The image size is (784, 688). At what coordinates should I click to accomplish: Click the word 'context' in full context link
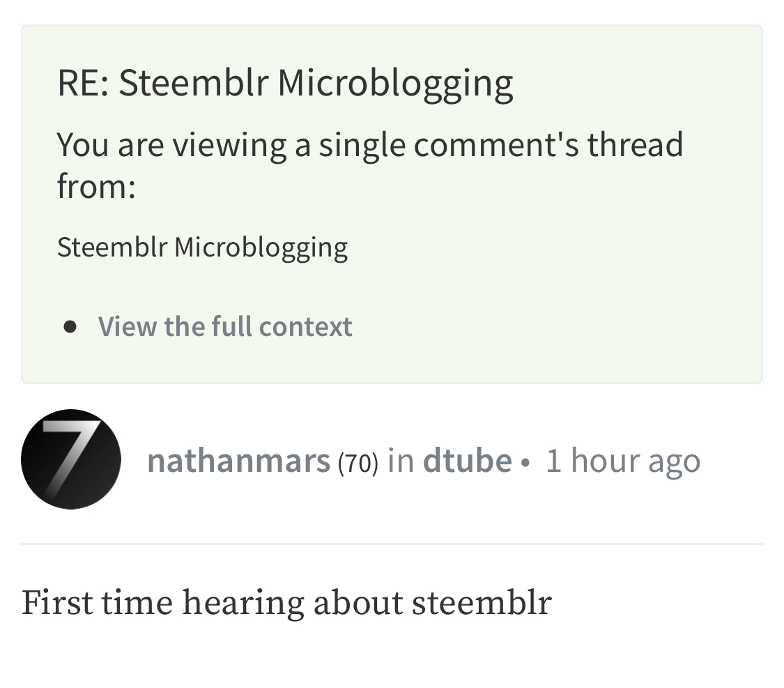tap(305, 326)
